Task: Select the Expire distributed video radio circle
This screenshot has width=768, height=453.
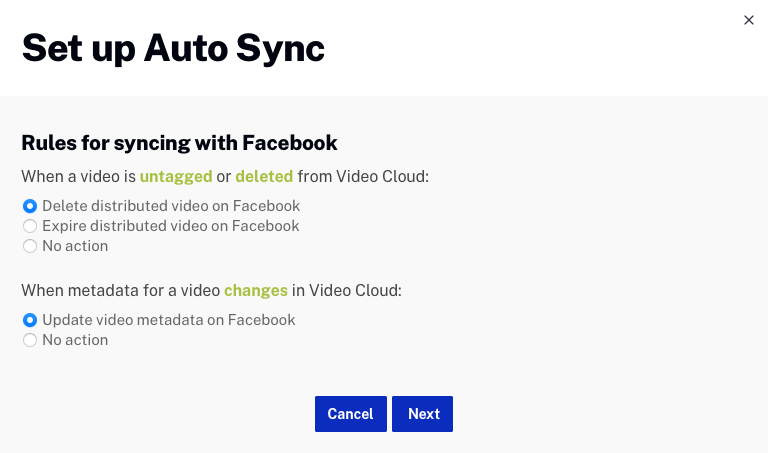Action: (30, 226)
